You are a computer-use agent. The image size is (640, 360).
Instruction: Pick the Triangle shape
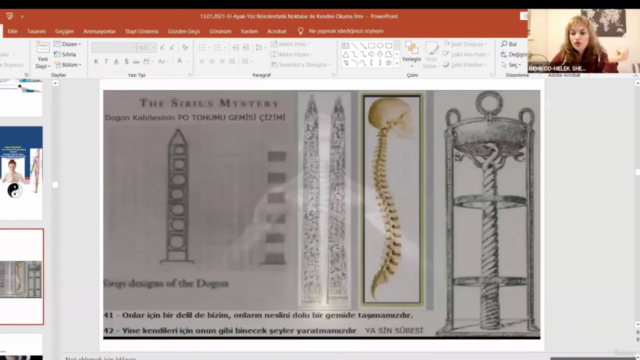pos(345,54)
